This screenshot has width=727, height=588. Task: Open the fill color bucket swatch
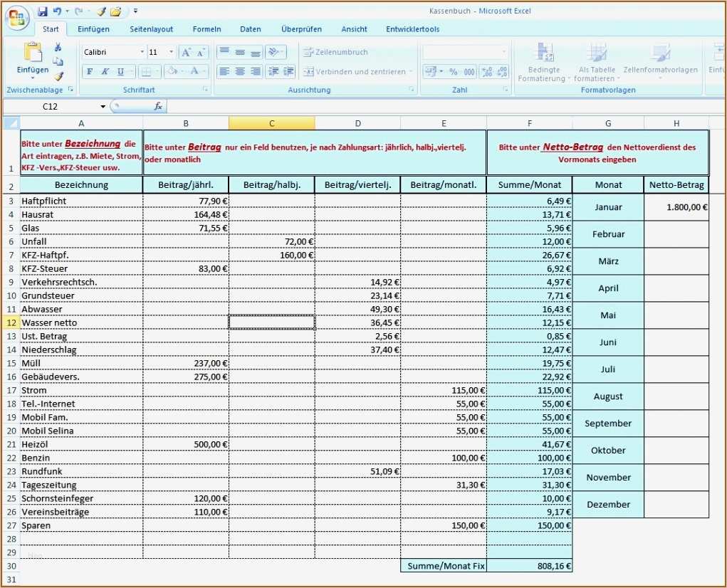173,71
